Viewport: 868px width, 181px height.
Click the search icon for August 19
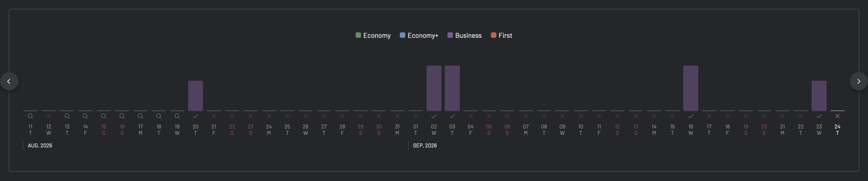point(177,116)
